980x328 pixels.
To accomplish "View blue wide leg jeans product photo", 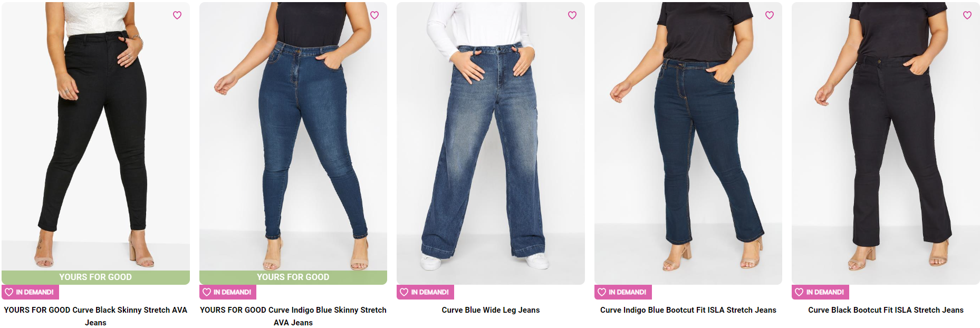I will click(491, 143).
